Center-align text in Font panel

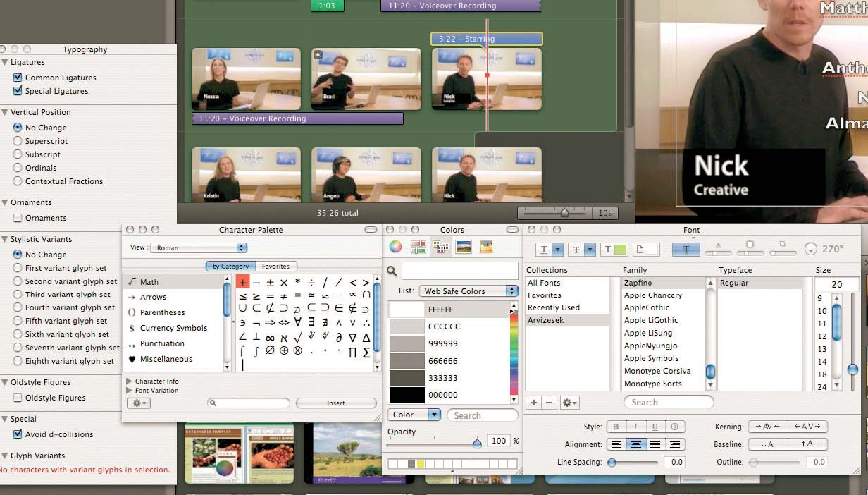click(x=636, y=445)
